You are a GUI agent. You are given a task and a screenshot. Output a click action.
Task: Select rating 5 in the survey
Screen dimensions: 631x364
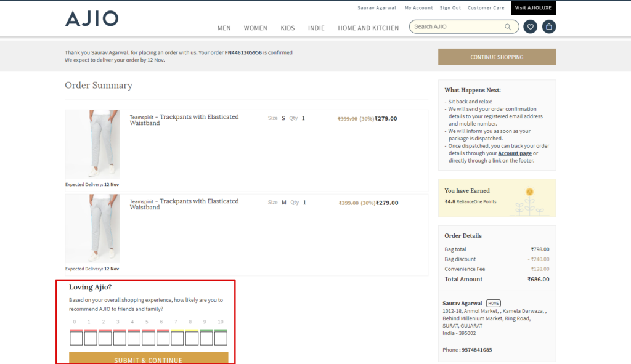pyautogui.click(x=149, y=338)
